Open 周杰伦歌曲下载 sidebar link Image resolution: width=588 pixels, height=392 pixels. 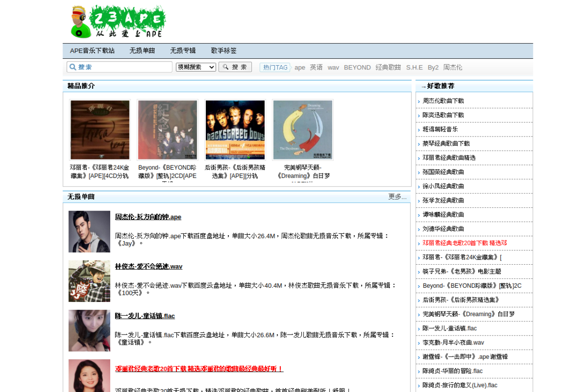coord(443,101)
